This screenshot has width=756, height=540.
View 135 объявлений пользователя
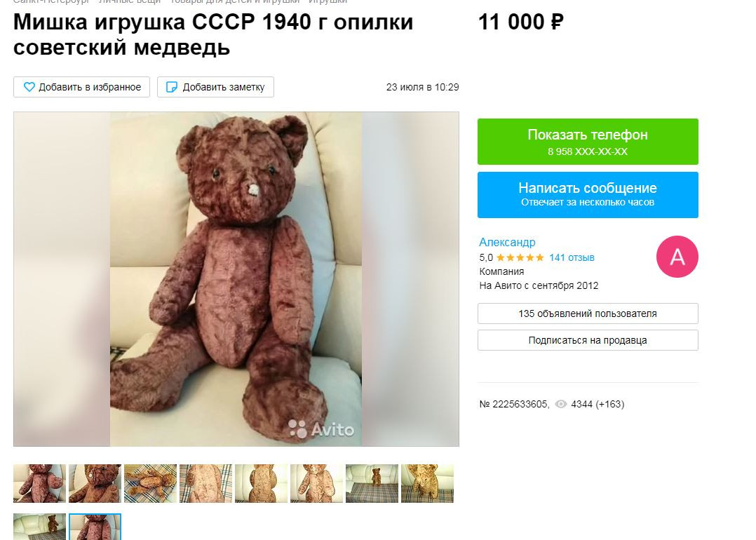click(588, 313)
